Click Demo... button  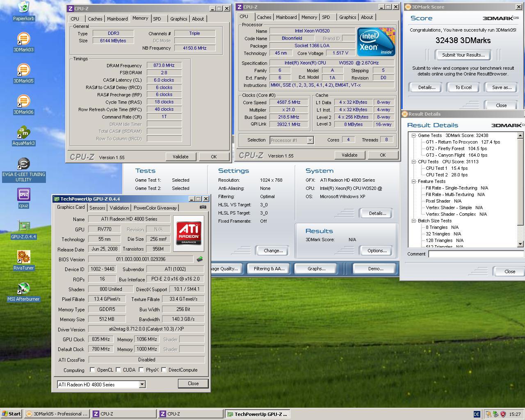click(x=375, y=269)
